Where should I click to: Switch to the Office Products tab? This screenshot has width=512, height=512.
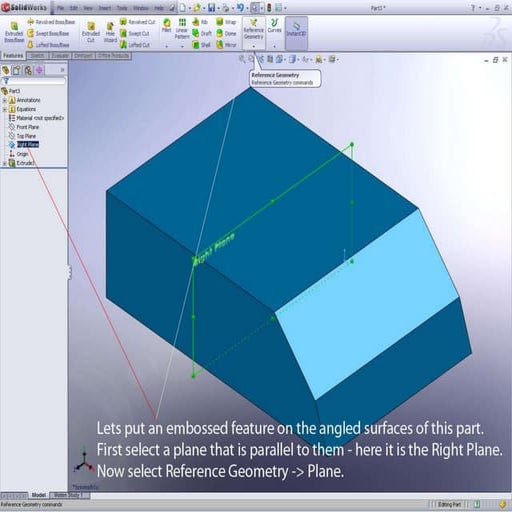pyautogui.click(x=113, y=56)
